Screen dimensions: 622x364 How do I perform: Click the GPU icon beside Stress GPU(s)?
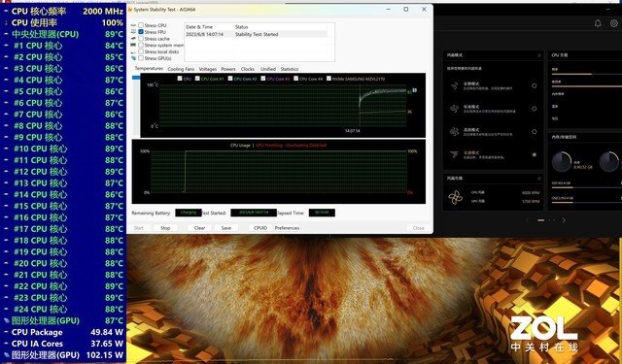134,58
